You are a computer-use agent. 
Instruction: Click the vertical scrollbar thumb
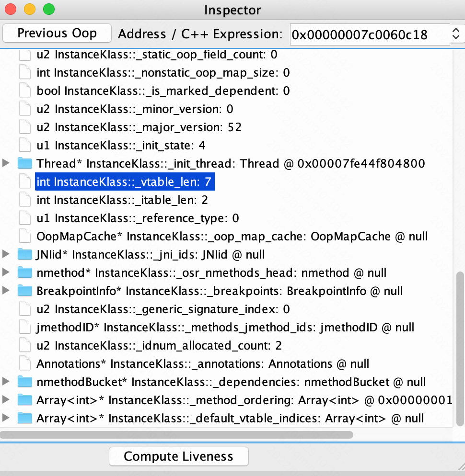(460, 349)
